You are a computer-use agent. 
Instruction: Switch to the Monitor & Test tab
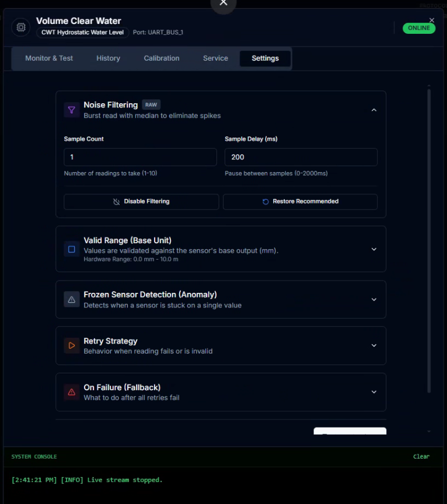click(49, 58)
